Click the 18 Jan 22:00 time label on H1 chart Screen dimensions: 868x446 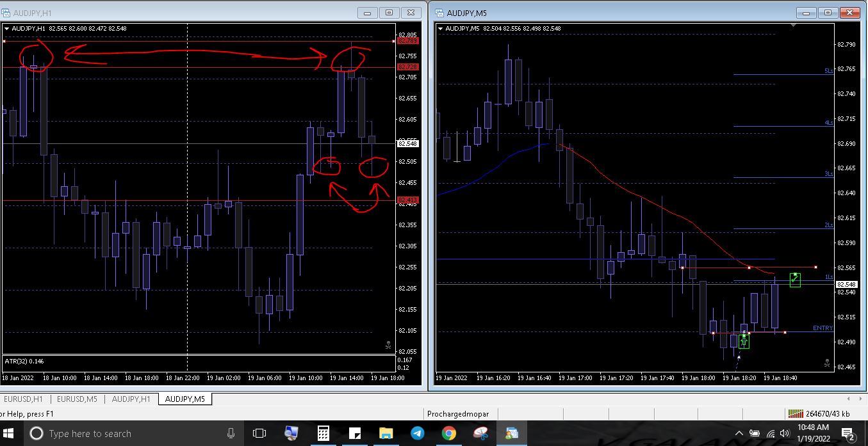click(x=183, y=378)
